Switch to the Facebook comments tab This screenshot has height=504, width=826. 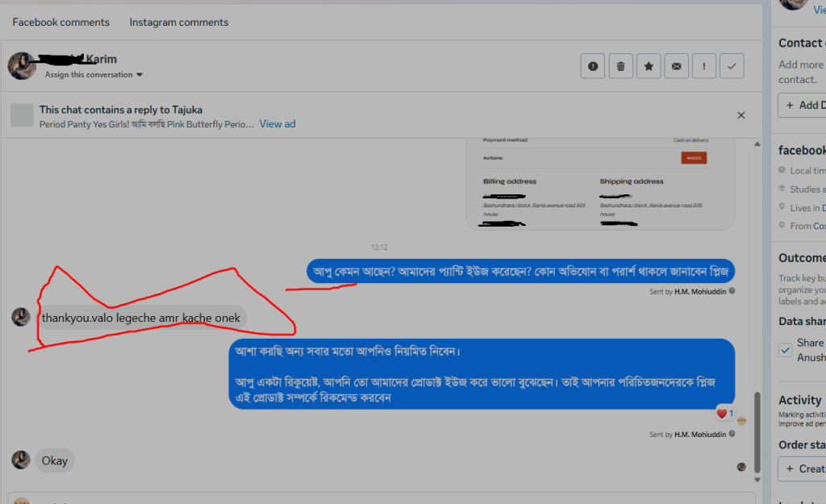pos(61,23)
